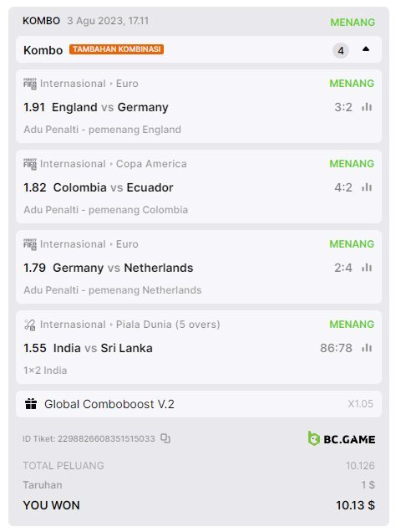
Task: Click the selection count badge showing 4
Action: 341,50
